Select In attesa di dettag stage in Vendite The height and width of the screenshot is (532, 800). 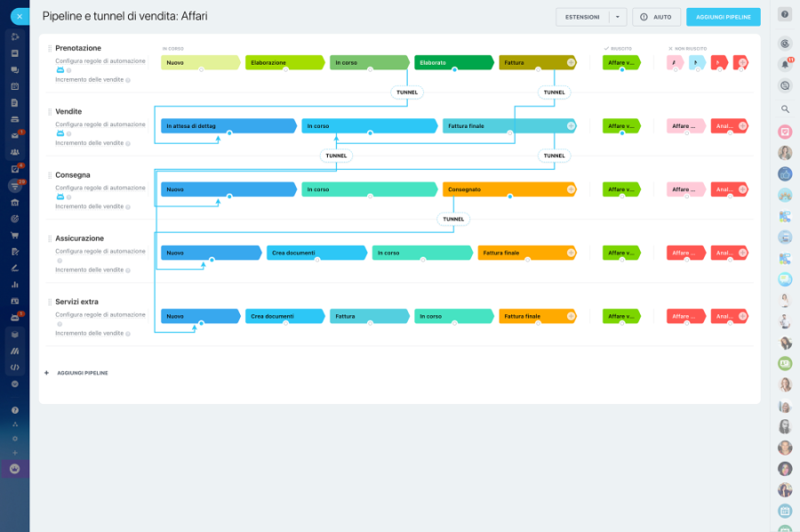click(x=228, y=126)
